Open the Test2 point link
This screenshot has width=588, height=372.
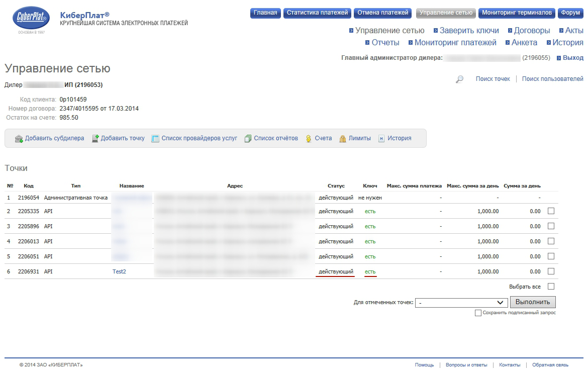point(119,271)
